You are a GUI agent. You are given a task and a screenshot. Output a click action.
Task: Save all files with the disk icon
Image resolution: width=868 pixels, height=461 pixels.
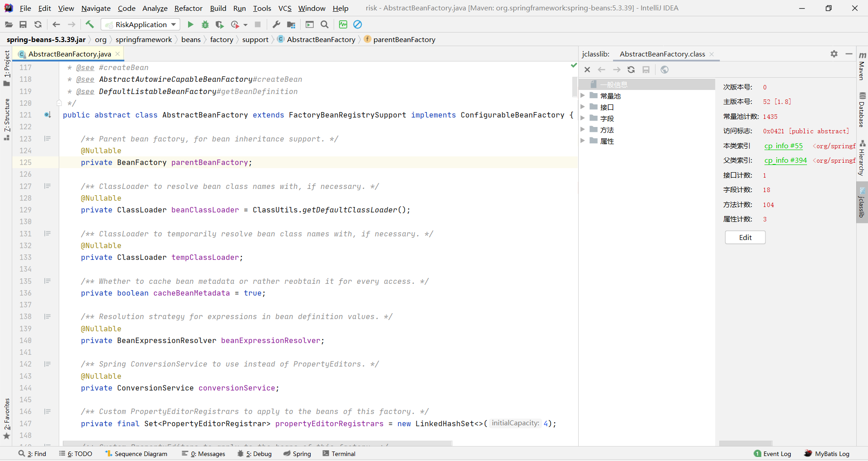[x=23, y=24]
